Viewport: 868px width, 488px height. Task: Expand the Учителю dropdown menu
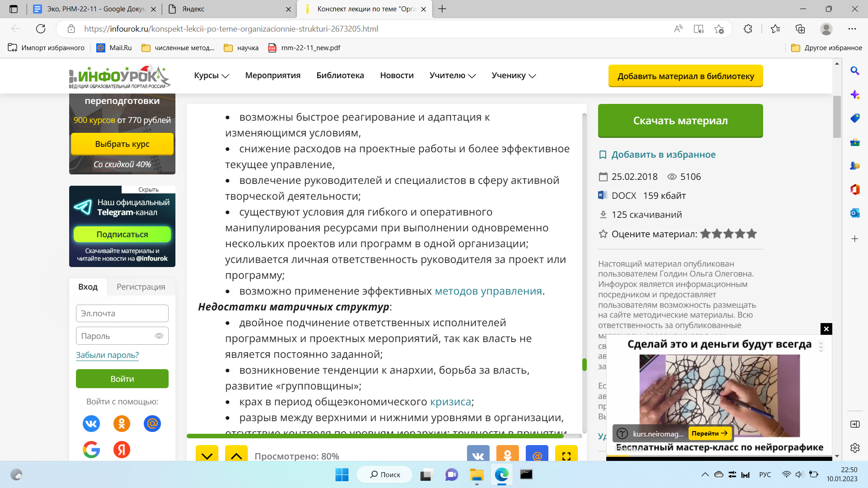[453, 75]
